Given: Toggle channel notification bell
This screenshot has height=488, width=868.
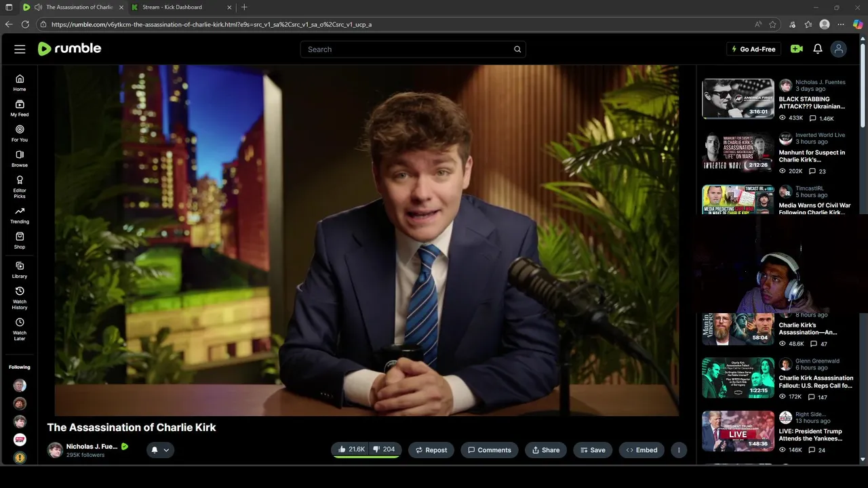Looking at the screenshot, I should click(x=155, y=450).
